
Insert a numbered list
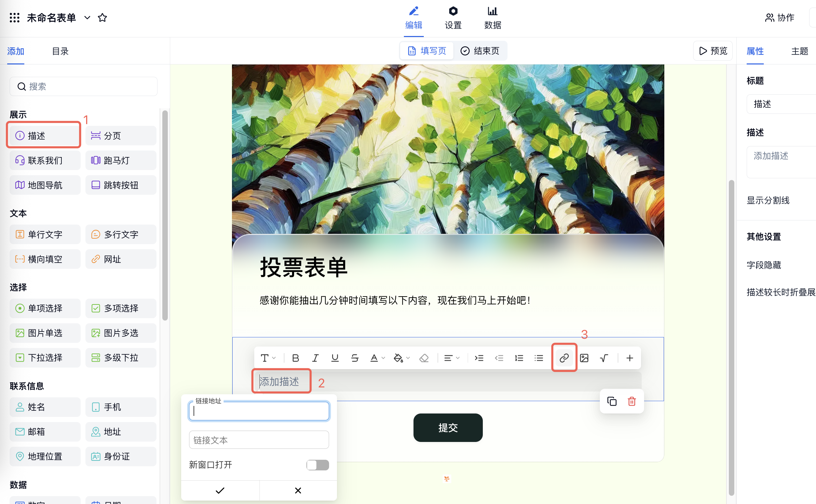(x=519, y=358)
